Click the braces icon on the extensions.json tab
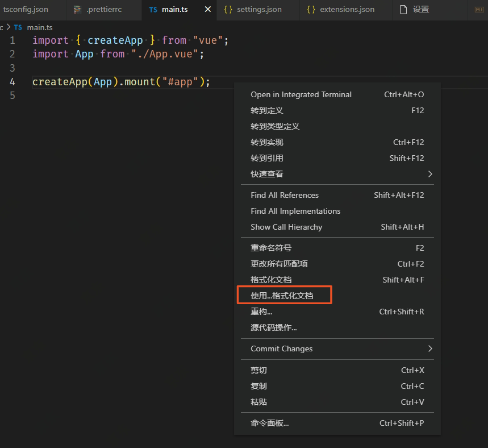 pyautogui.click(x=311, y=9)
